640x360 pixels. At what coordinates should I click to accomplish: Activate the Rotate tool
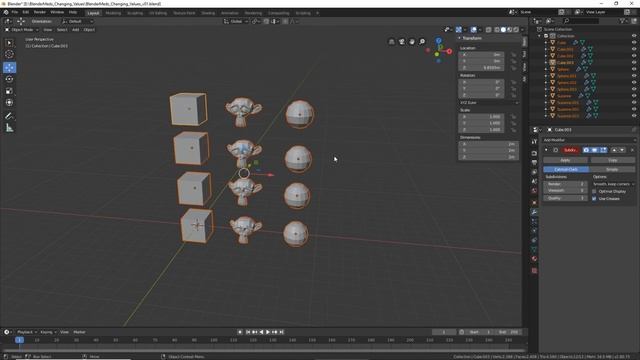tap(9, 79)
